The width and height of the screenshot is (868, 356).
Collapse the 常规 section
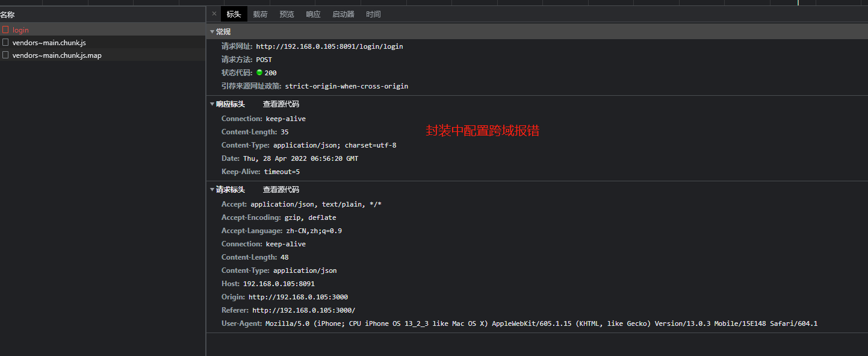pos(212,32)
